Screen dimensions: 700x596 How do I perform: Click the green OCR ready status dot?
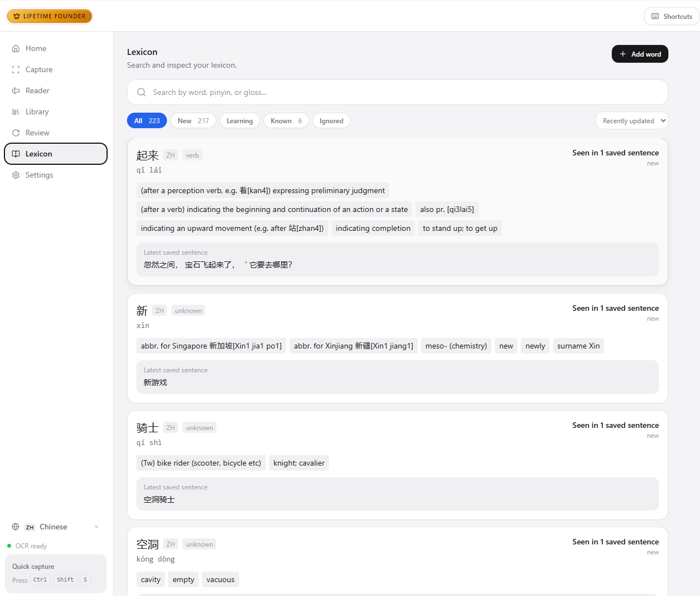pos(9,546)
